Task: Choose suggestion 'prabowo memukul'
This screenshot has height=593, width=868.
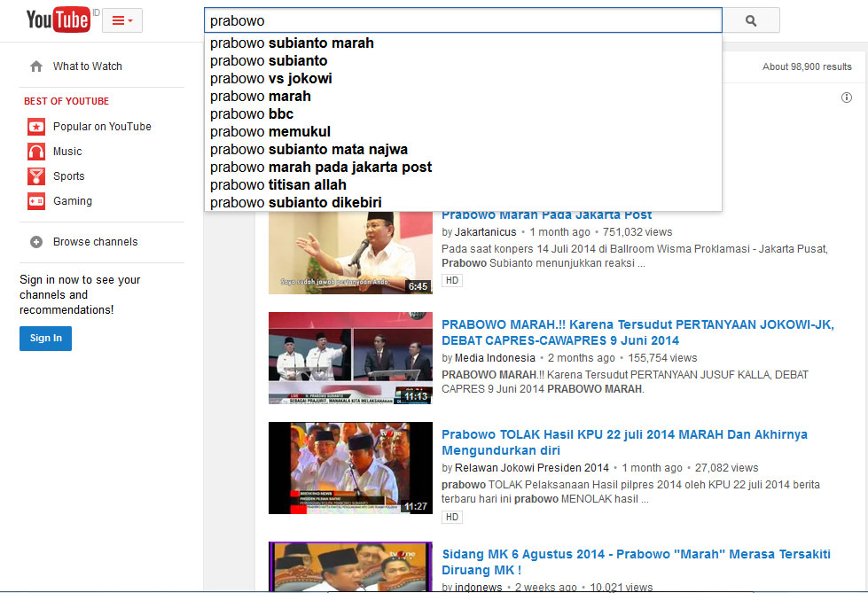Action: 463,132
